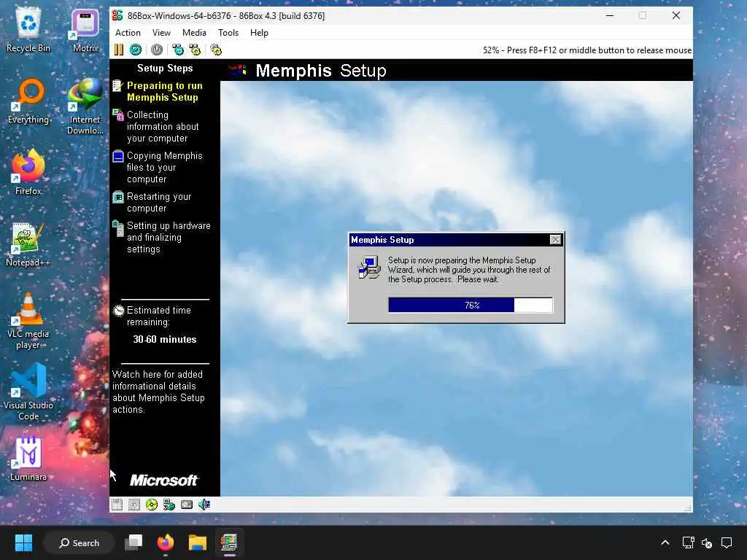The height and width of the screenshot is (560, 747).
Task: Select the Visual Studio Code desktop shortcut
Action: click(28, 392)
